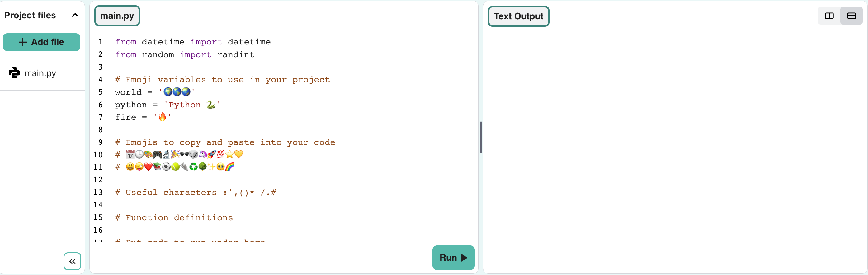
Task: Click the Python logo icon beside main.py
Action: [x=14, y=73]
